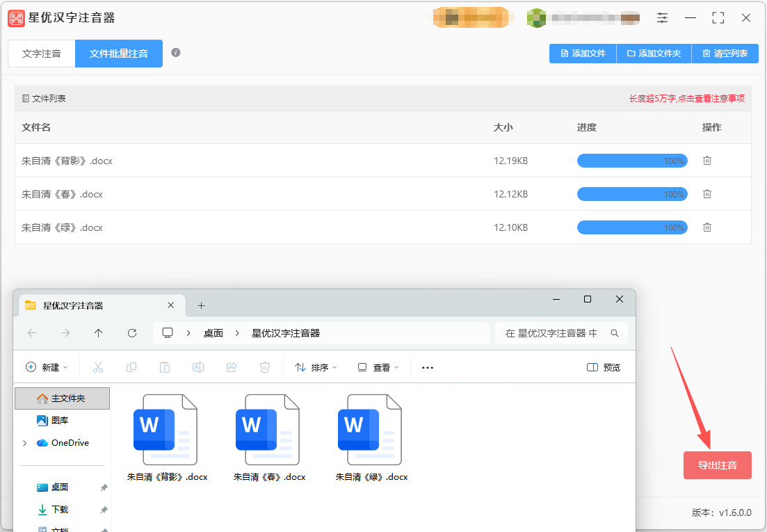Toggle the 预览 pane in Explorer

pyautogui.click(x=603, y=368)
